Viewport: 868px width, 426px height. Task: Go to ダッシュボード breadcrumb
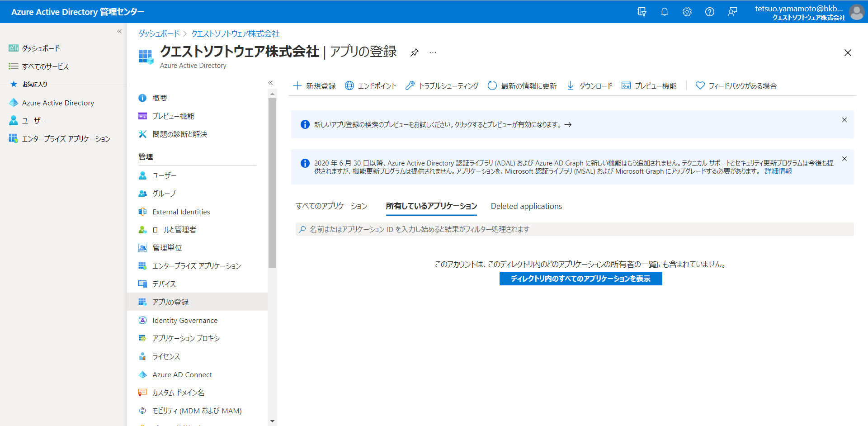click(x=159, y=34)
